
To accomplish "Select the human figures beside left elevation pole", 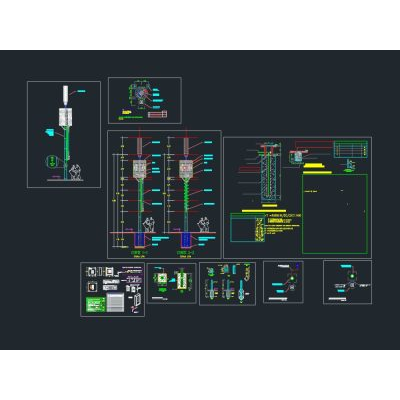I will point(75,171).
